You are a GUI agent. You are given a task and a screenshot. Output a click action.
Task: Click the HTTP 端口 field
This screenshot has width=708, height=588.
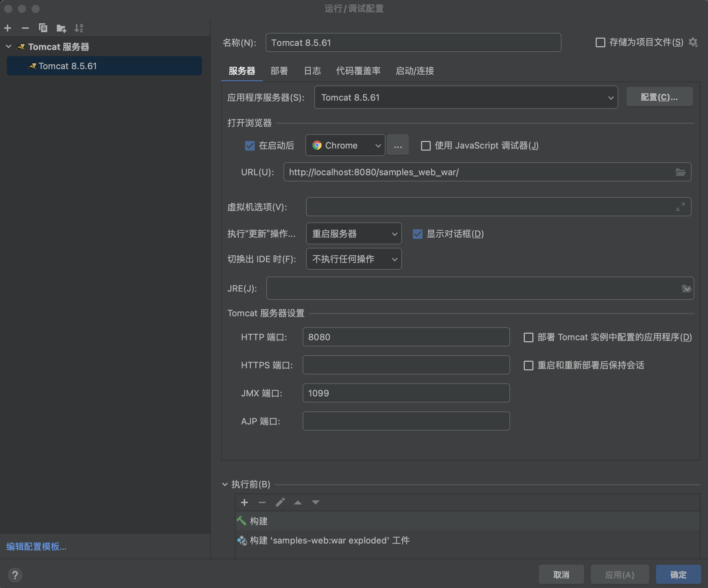(406, 337)
